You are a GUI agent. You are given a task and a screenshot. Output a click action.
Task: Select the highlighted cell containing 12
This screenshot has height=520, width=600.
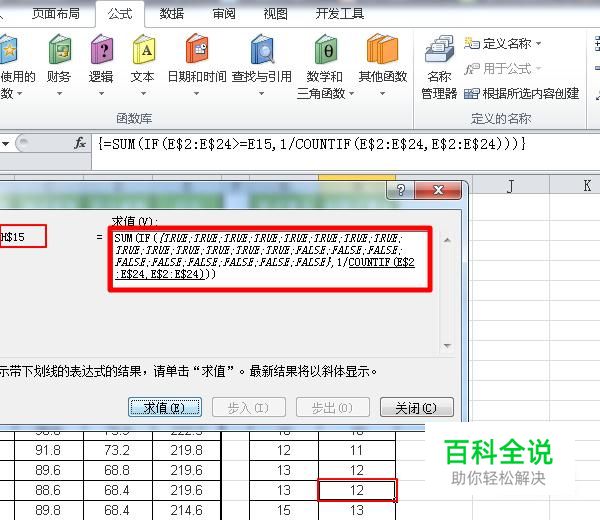[x=357, y=490]
